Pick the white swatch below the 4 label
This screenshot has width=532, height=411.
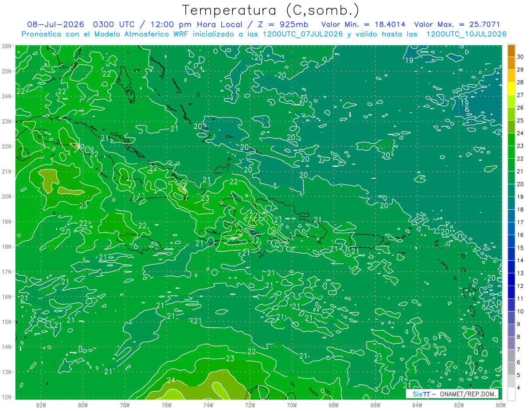click(x=511, y=394)
